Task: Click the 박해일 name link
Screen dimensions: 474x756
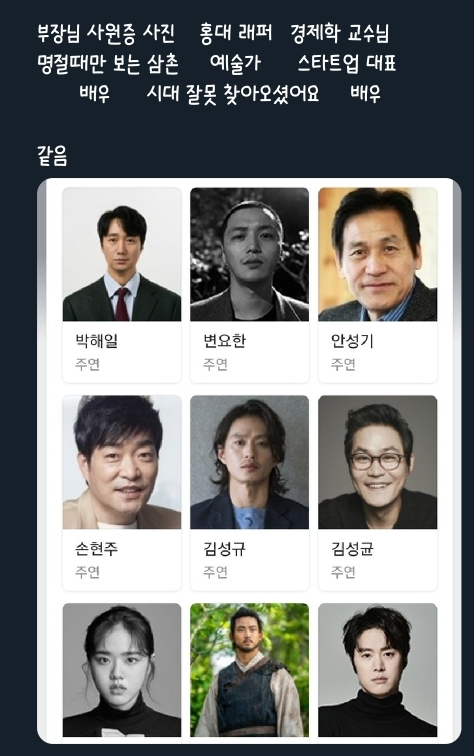Action: tap(96, 341)
